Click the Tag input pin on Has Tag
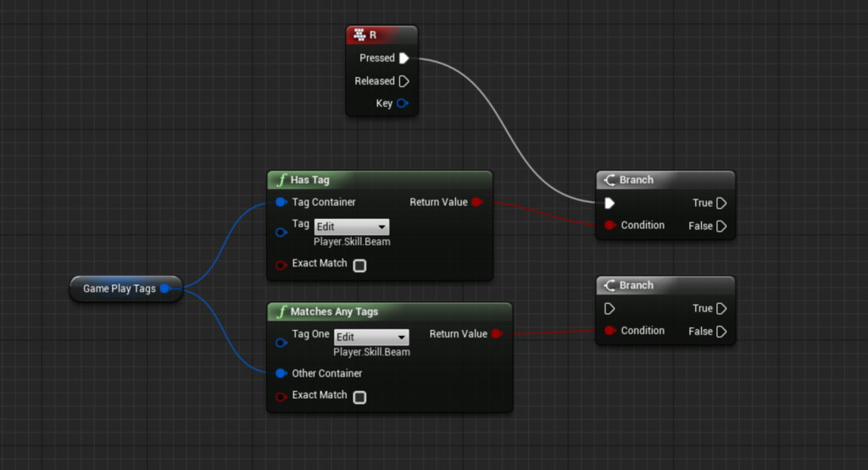 [x=281, y=232]
